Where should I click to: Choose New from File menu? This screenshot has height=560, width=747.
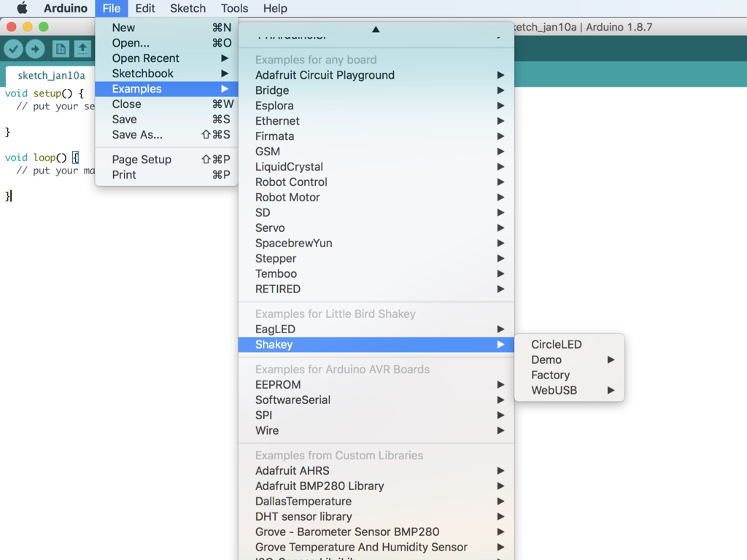click(x=166, y=28)
